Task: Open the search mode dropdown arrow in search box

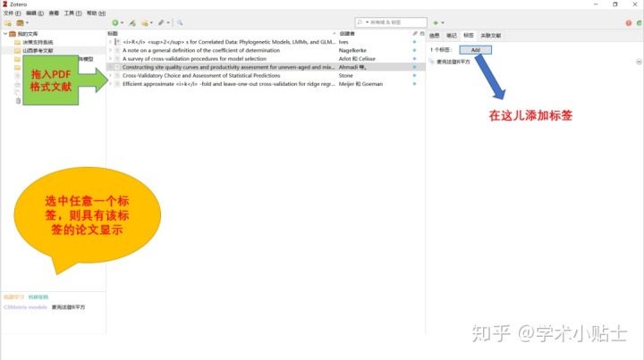Action: point(367,22)
